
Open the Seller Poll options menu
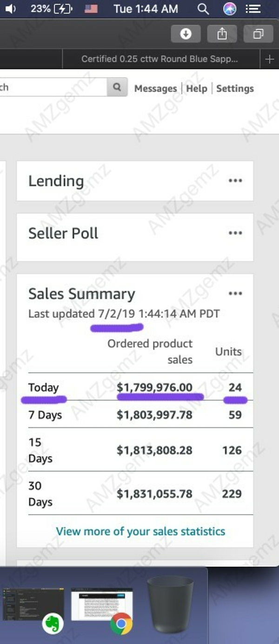(x=235, y=233)
